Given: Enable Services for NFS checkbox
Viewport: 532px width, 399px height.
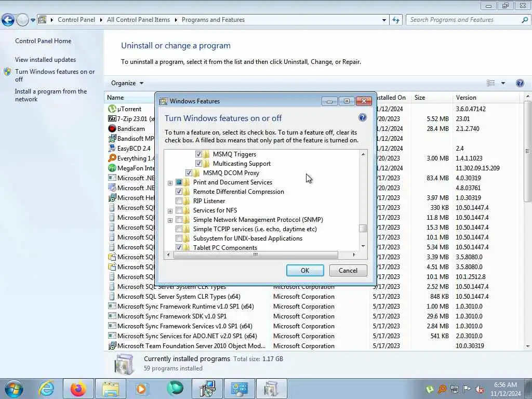Looking at the screenshot, I should 179,210.
